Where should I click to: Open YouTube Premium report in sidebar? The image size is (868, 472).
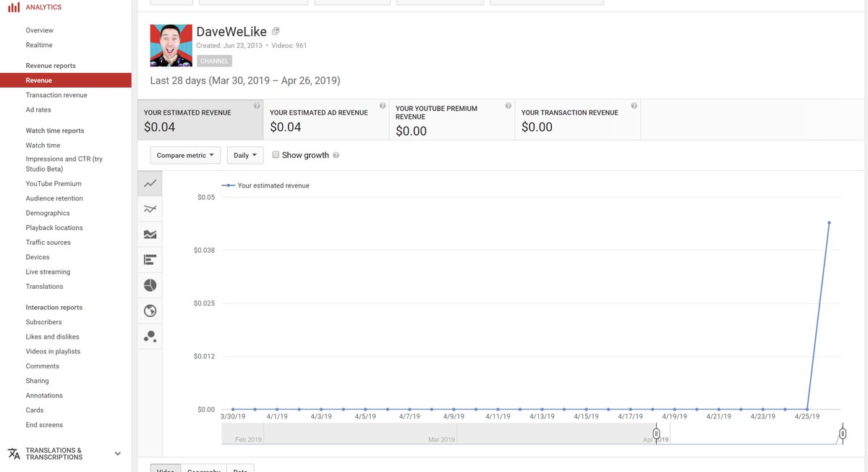54,184
